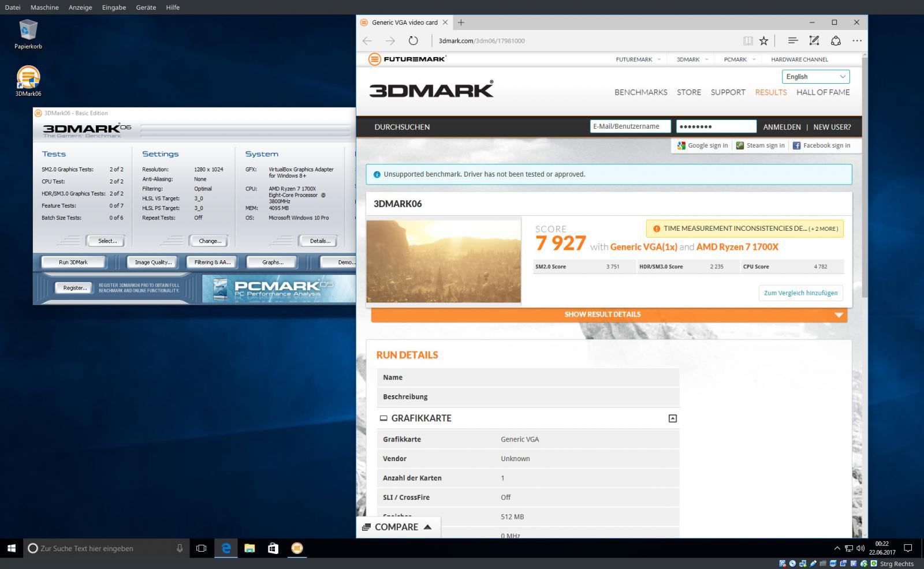Image resolution: width=924 pixels, height=569 pixels.
Task: Open the HALL OF FAME page
Action: coord(823,92)
